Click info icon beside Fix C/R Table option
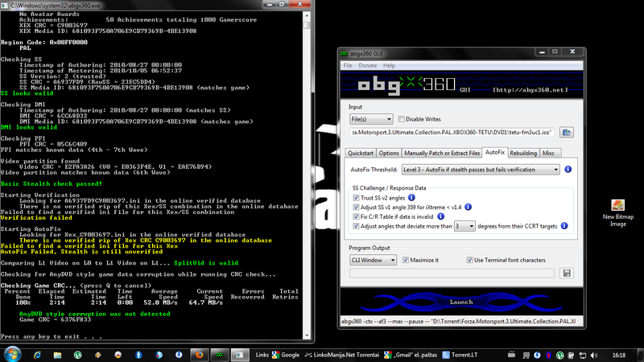The image size is (644, 362). point(440,216)
